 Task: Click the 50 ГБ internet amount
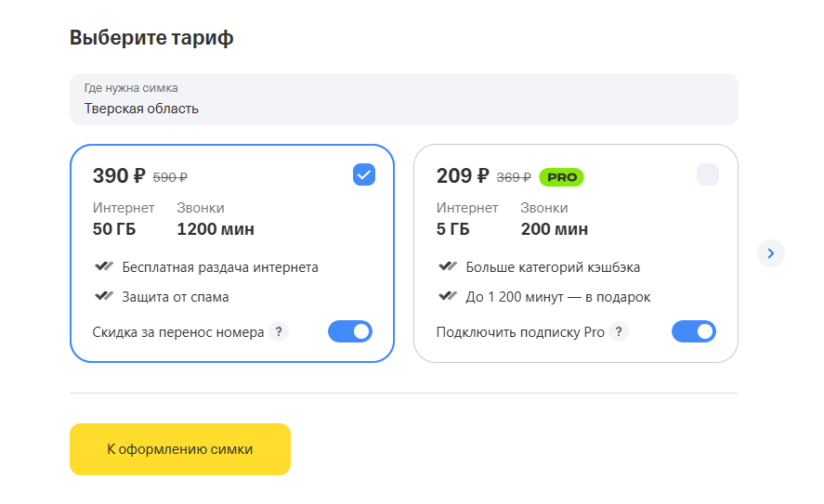point(114,229)
